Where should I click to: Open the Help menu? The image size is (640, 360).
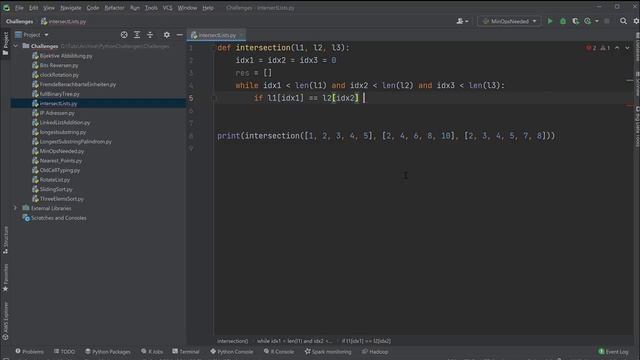208,8
